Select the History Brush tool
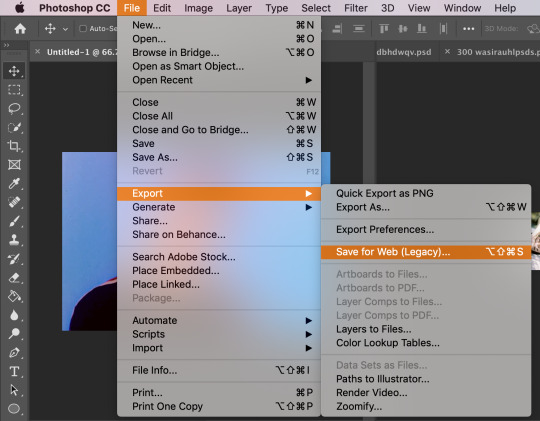This screenshot has height=421, width=540. (14, 259)
